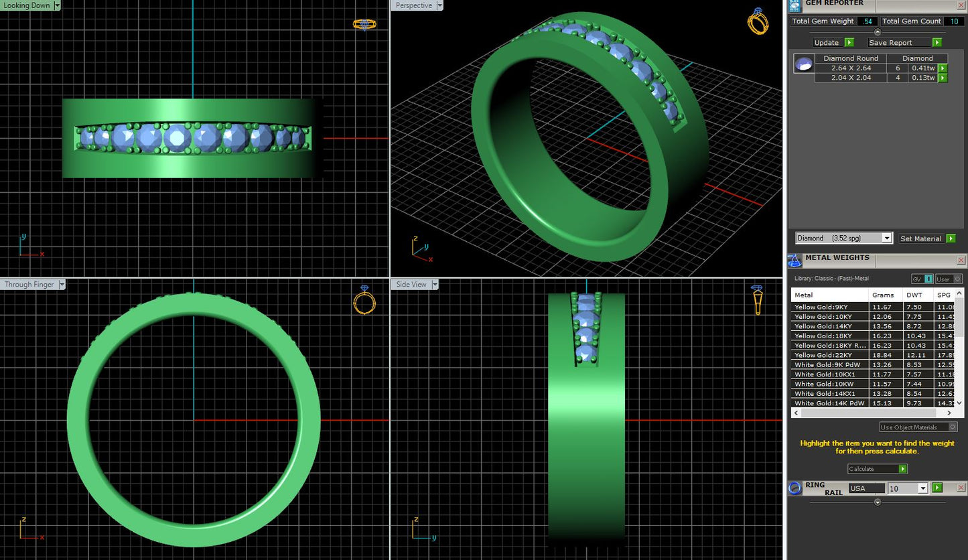
Task: Click ring orientation icon in Perspective viewport
Action: pyautogui.click(x=758, y=22)
